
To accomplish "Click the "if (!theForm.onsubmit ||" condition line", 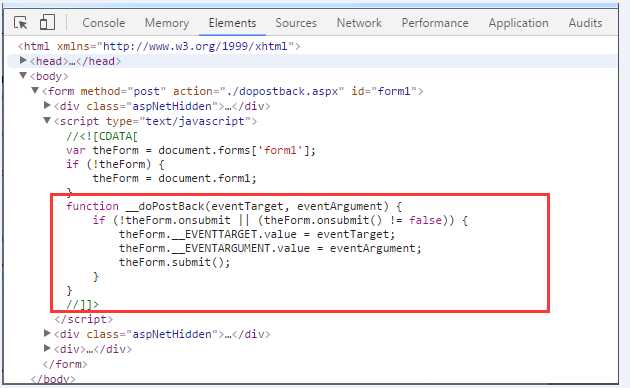I will (280, 221).
